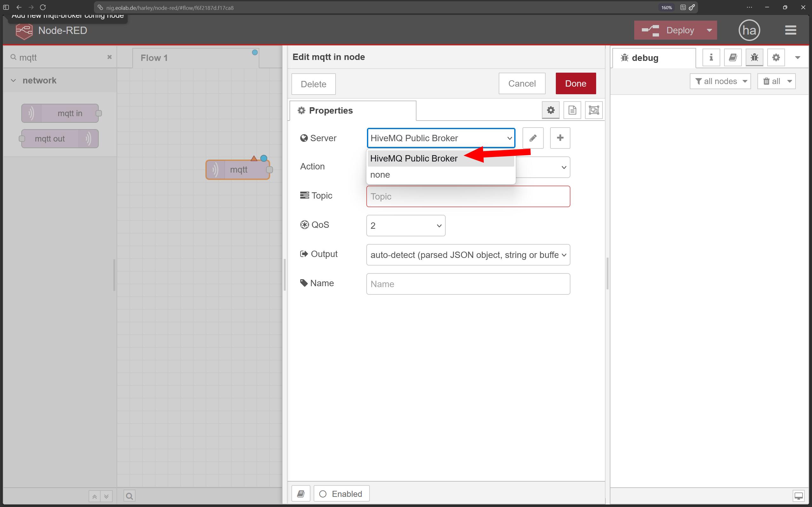The image size is (812, 507).
Task: Select the mqtt node on the canvas
Action: point(238,170)
